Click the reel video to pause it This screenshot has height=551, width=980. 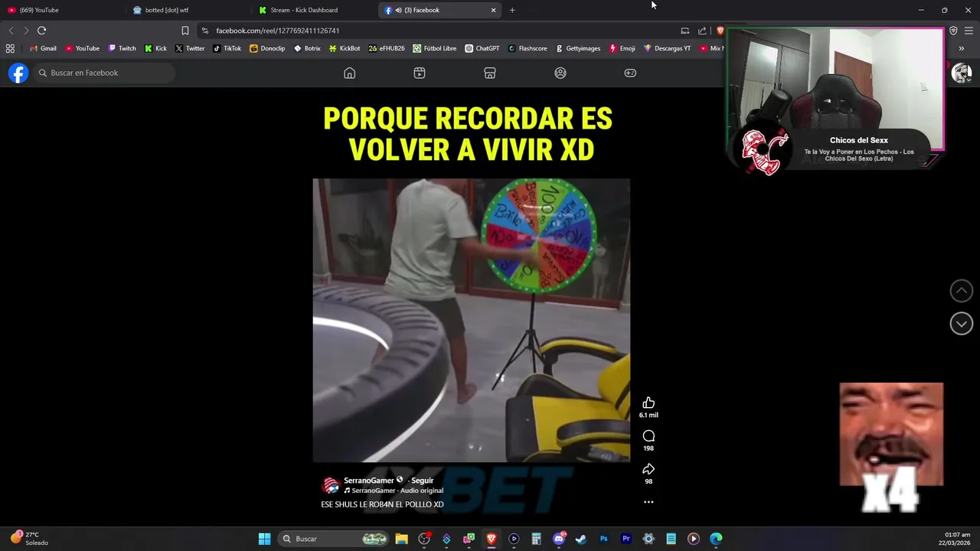pyautogui.click(x=471, y=320)
